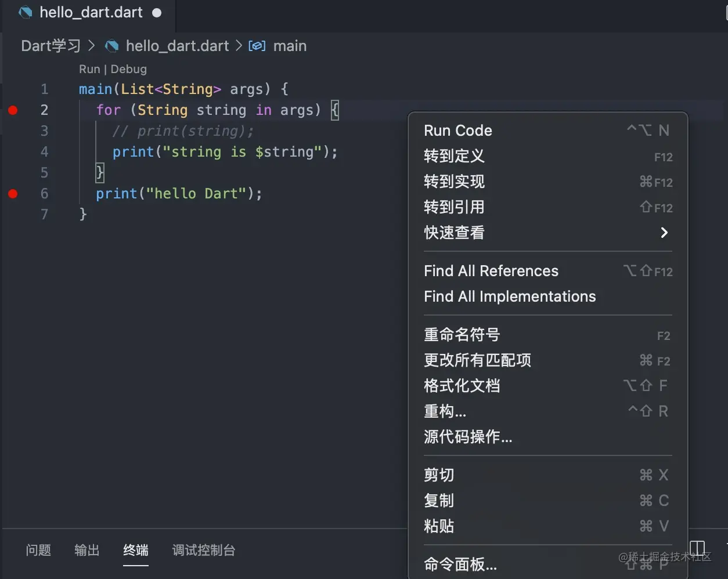Click line number 5 in gutter
The image size is (728, 579).
45,173
